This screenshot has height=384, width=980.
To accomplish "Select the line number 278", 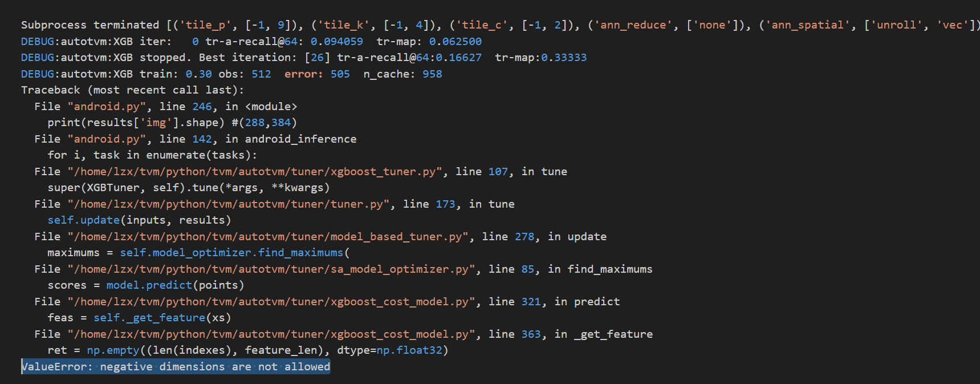I will click(x=524, y=237).
